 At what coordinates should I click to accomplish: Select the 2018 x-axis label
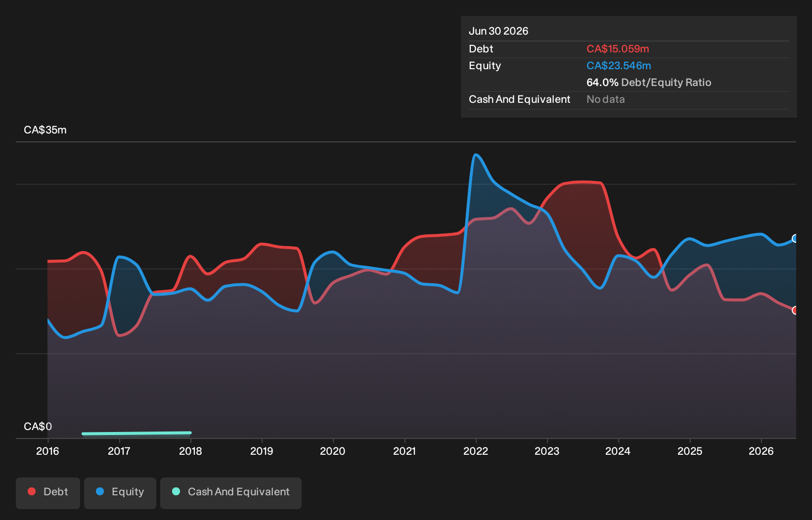(190, 451)
